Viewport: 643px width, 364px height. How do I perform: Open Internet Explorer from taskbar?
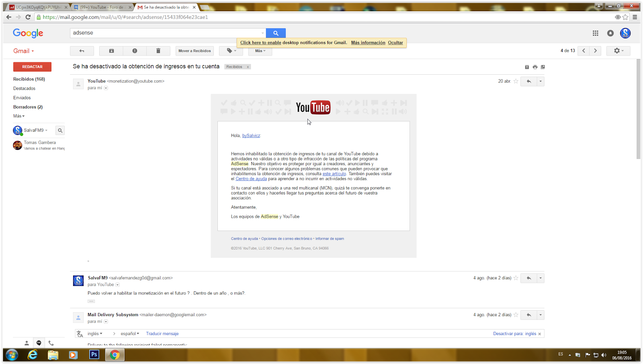33,355
